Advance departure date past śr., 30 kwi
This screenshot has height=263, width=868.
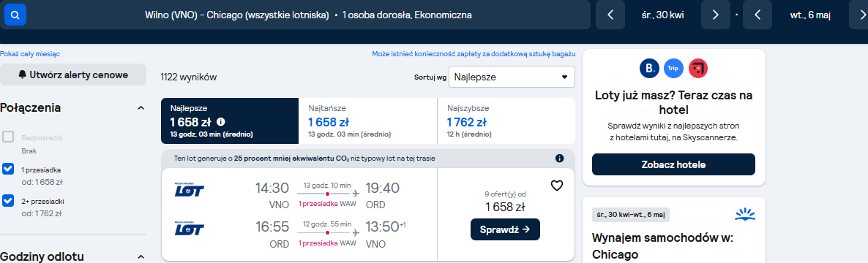[x=715, y=15]
